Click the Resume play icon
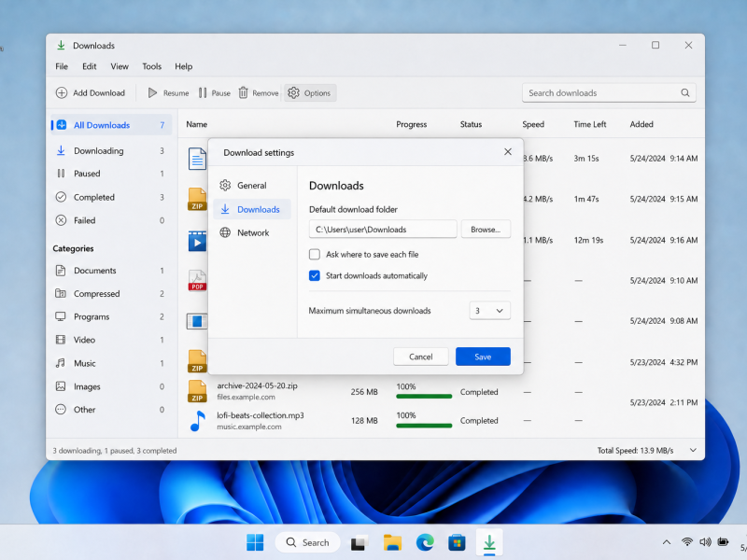The image size is (747, 560). click(152, 92)
